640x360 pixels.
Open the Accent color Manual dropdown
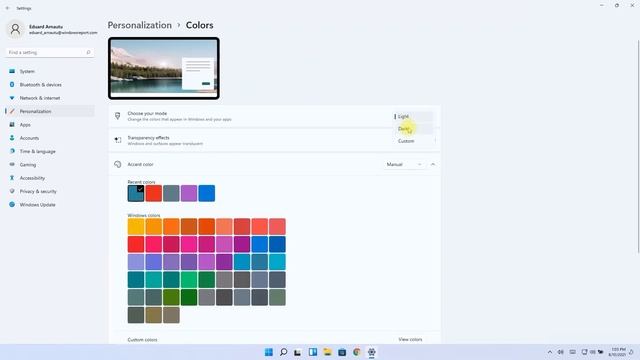(403, 164)
